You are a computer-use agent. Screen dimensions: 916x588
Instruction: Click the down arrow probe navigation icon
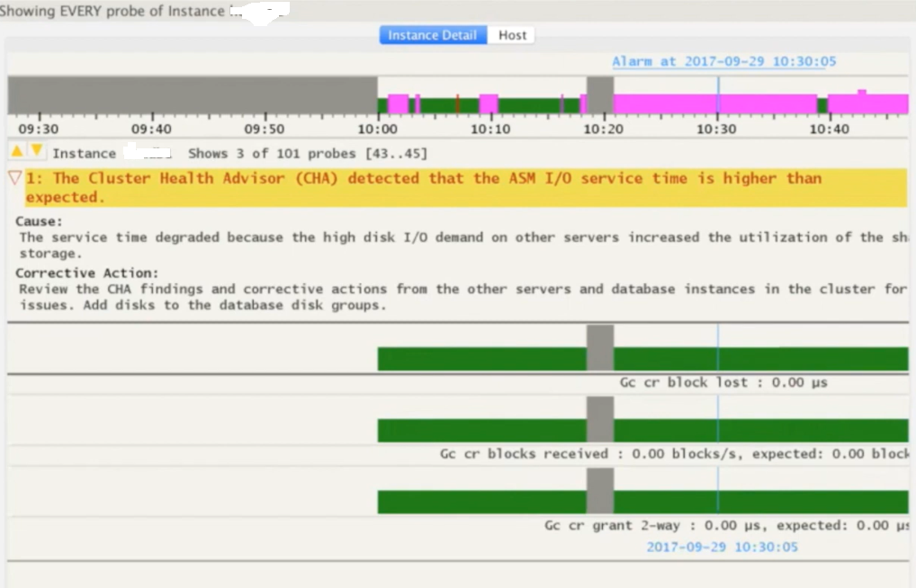(x=36, y=151)
